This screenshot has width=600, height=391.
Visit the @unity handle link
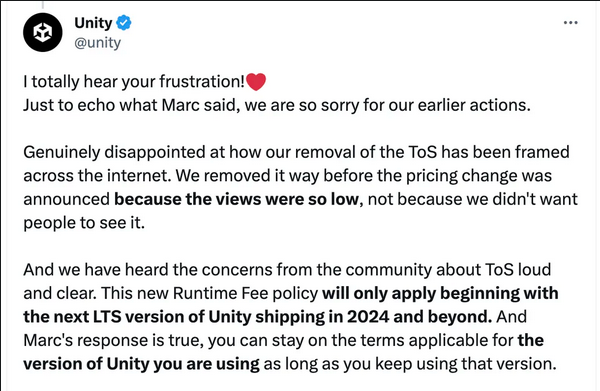98,42
